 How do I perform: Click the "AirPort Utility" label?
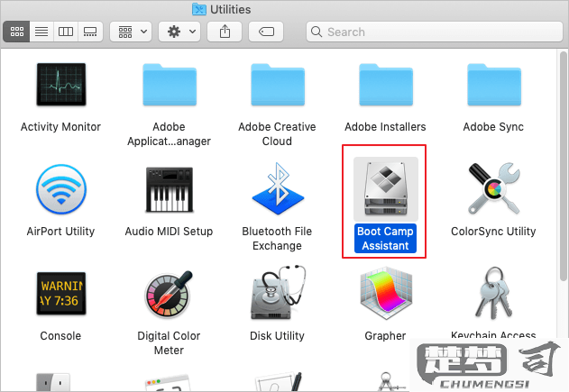(60, 232)
